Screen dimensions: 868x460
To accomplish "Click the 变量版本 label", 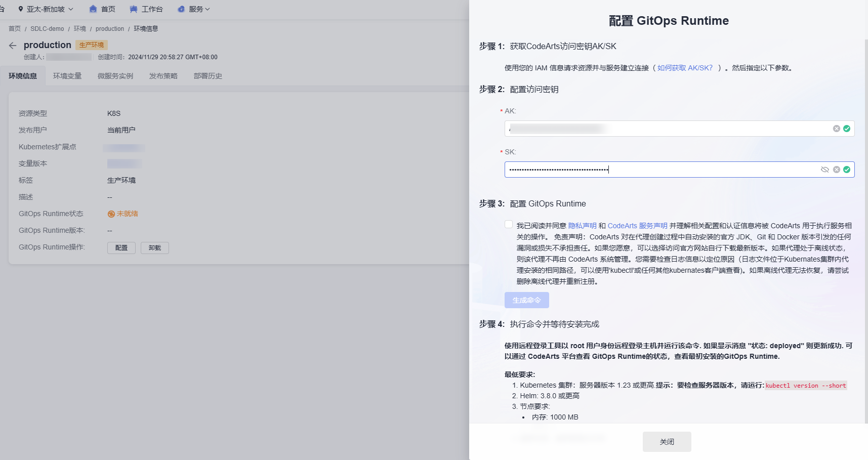I will click(x=33, y=163).
